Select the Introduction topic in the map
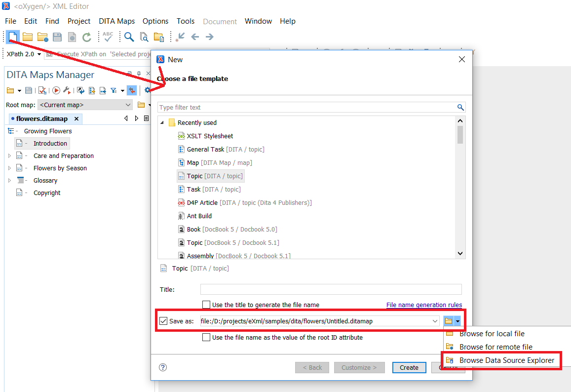Image resolution: width=571 pixels, height=392 pixels. coord(50,144)
